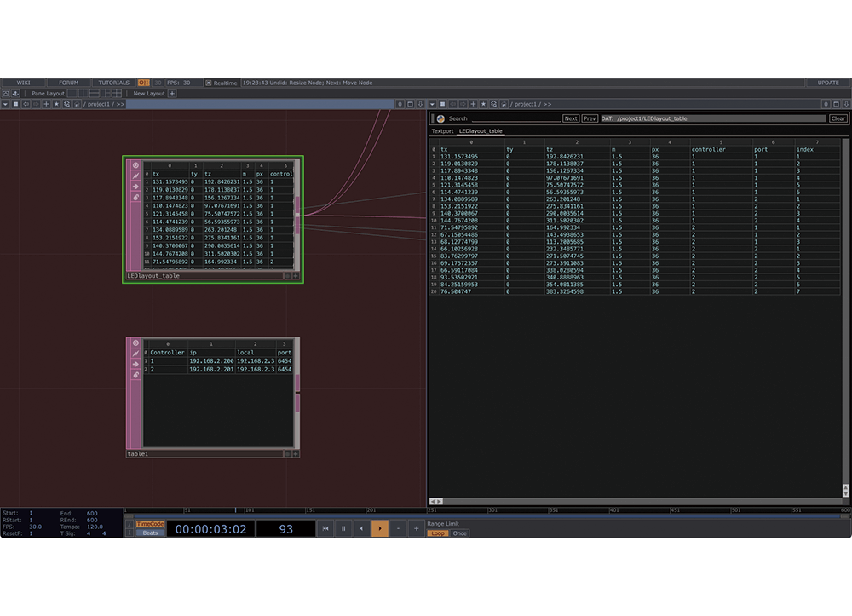Pause the timeline playback
This screenshot has width=852, height=616.
click(x=343, y=529)
